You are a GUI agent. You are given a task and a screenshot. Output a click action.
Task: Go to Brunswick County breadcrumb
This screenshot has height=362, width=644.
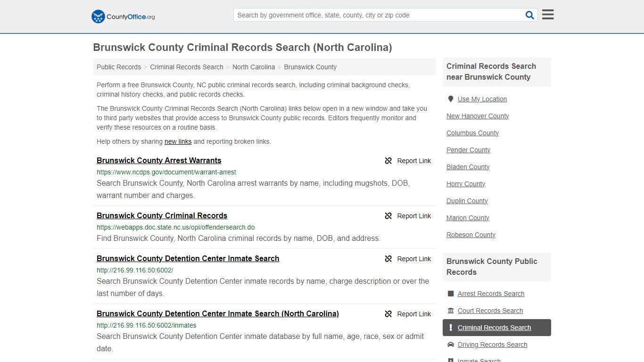pyautogui.click(x=310, y=67)
